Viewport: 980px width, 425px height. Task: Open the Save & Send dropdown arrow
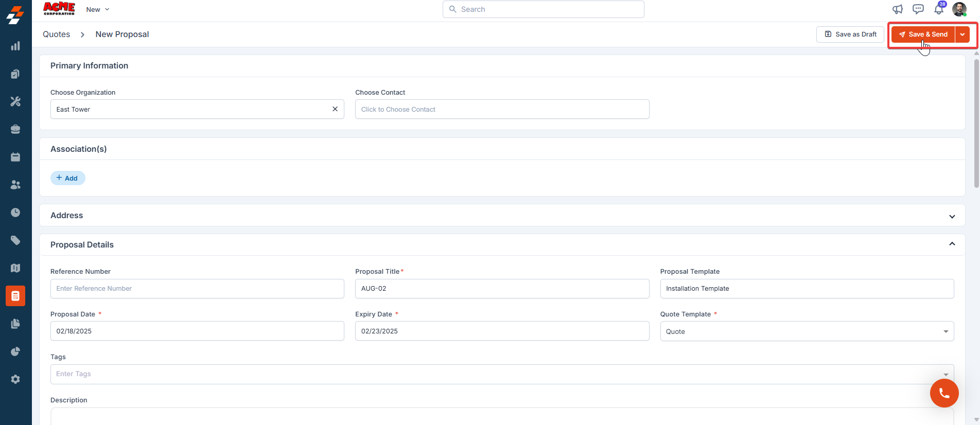point(962,34)
